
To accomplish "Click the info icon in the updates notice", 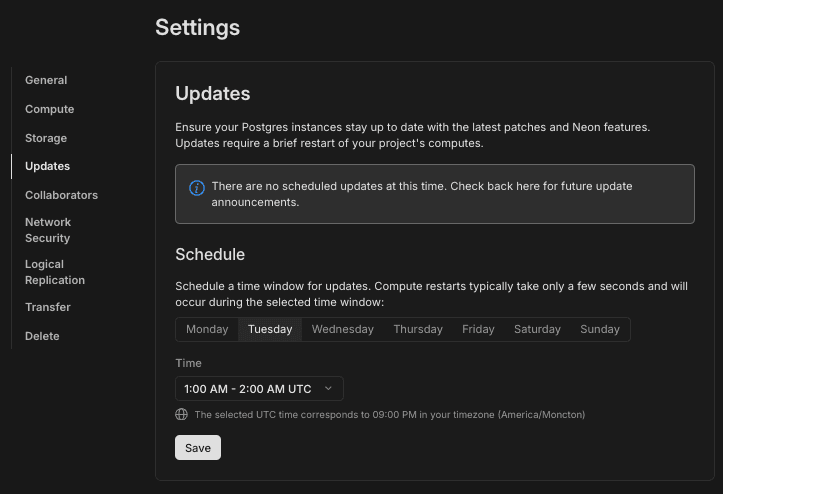I will [x=197, y=187].
